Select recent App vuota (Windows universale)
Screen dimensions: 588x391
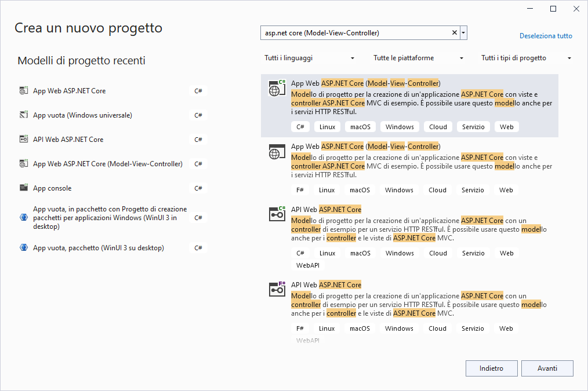tap(112, 115)
